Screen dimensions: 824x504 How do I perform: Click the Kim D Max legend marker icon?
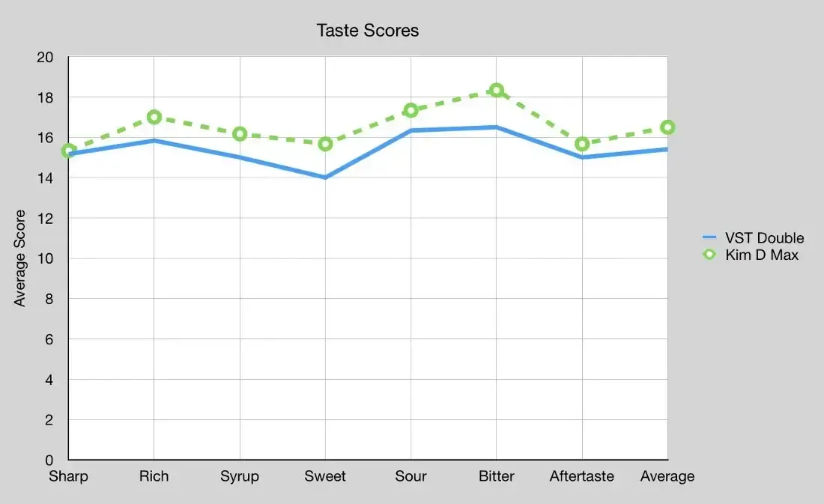[709, 255]
